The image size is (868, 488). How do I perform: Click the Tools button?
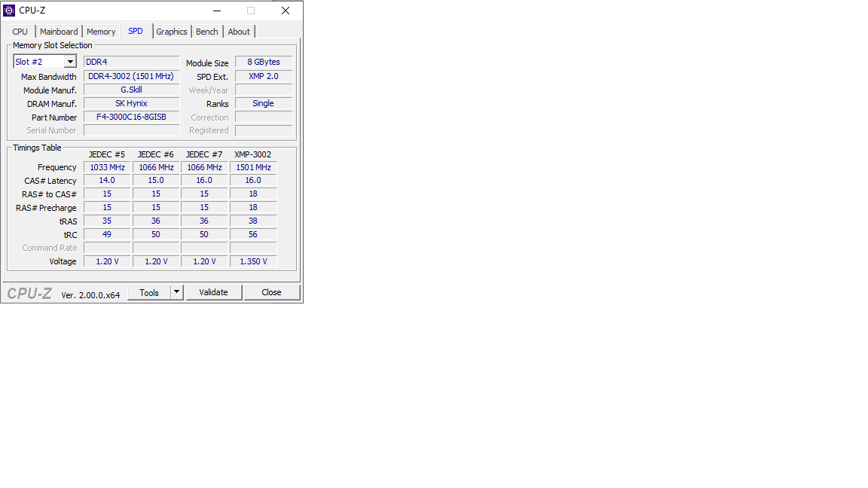coord(149,292)
